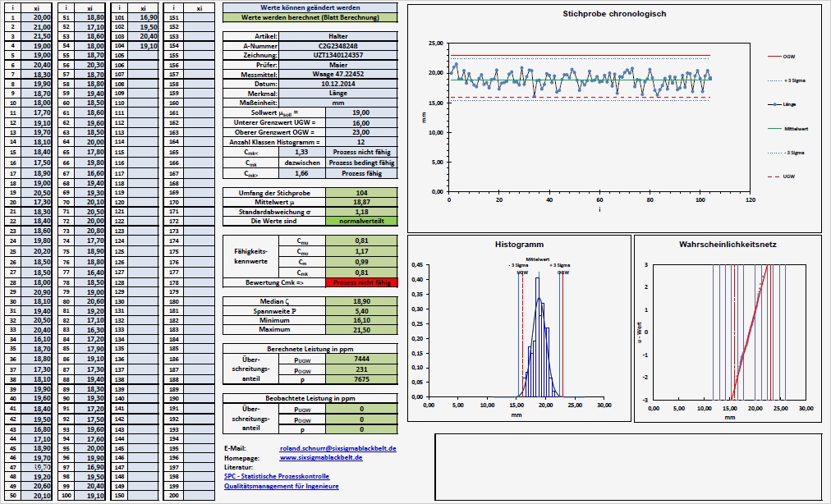This screenshot has height=504, width=831.
Task: Select the red 'Prozess nicht fähig' rating cell
Action: pyautogui.click(x=361, y=282)
